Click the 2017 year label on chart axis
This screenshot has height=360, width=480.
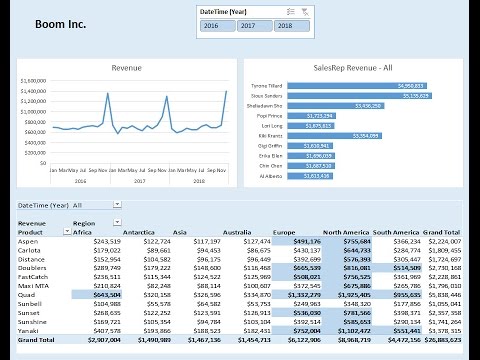139,181
